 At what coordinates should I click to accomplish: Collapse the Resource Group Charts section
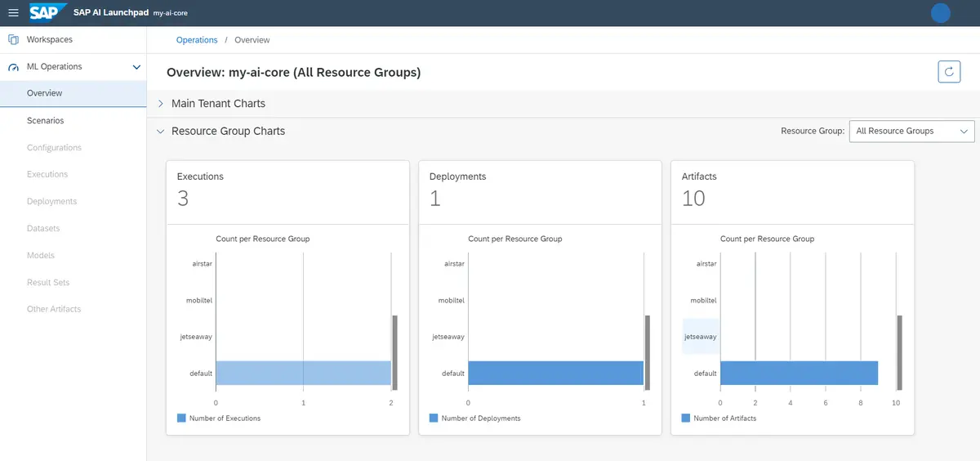tap(161, 131)
